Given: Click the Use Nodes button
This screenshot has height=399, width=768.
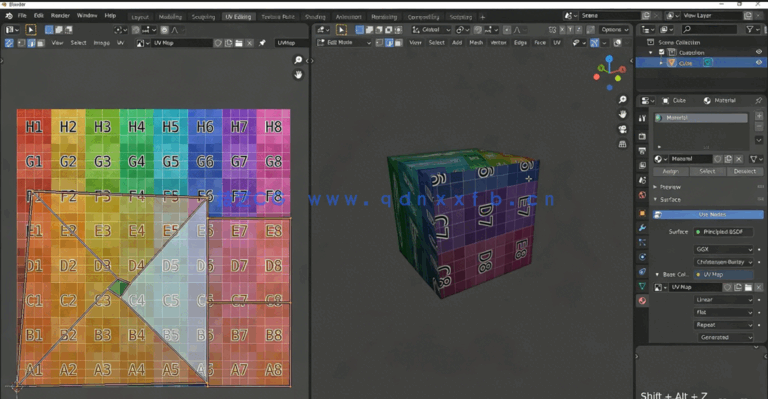Looking at the screenshot, I should click(708, 214).
